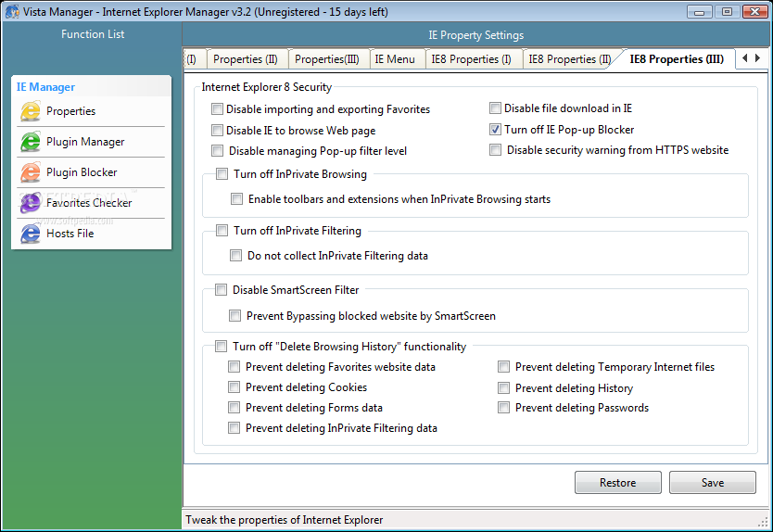Uncheck Turn off IE Pop-up Blocker
The image size is (773, 532).
[495, 129]
